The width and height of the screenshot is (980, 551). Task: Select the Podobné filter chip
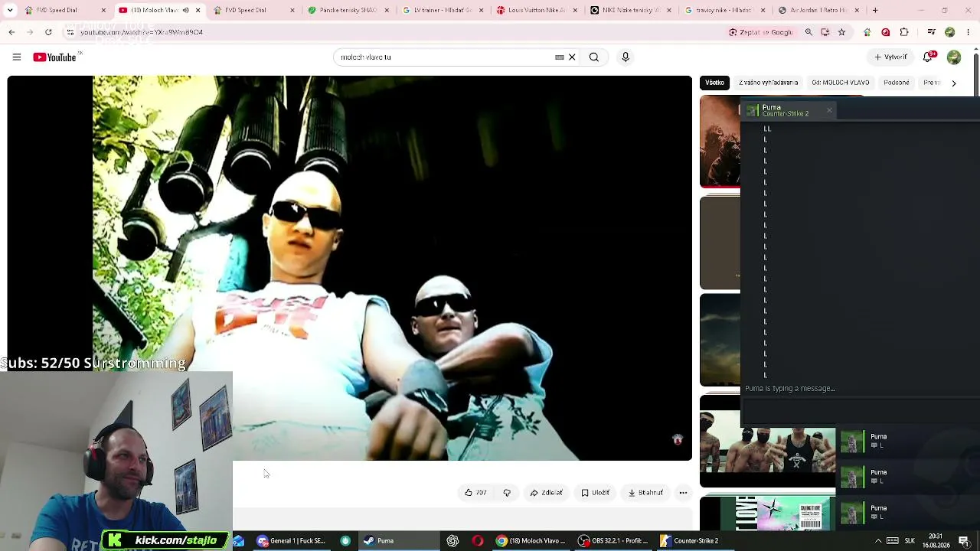[897, 83]
